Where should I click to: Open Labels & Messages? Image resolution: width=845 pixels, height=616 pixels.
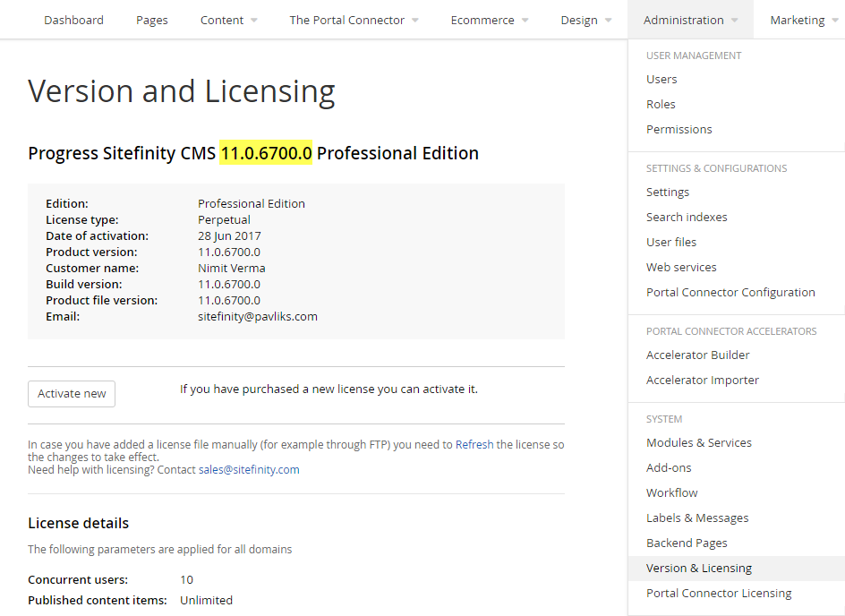[x=697, y=518]
